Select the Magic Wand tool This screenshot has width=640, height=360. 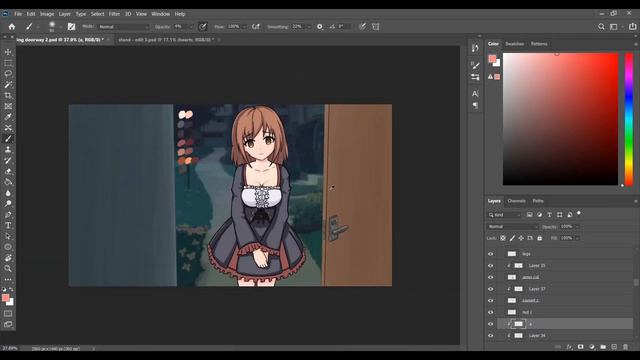[x=8, y=84]
